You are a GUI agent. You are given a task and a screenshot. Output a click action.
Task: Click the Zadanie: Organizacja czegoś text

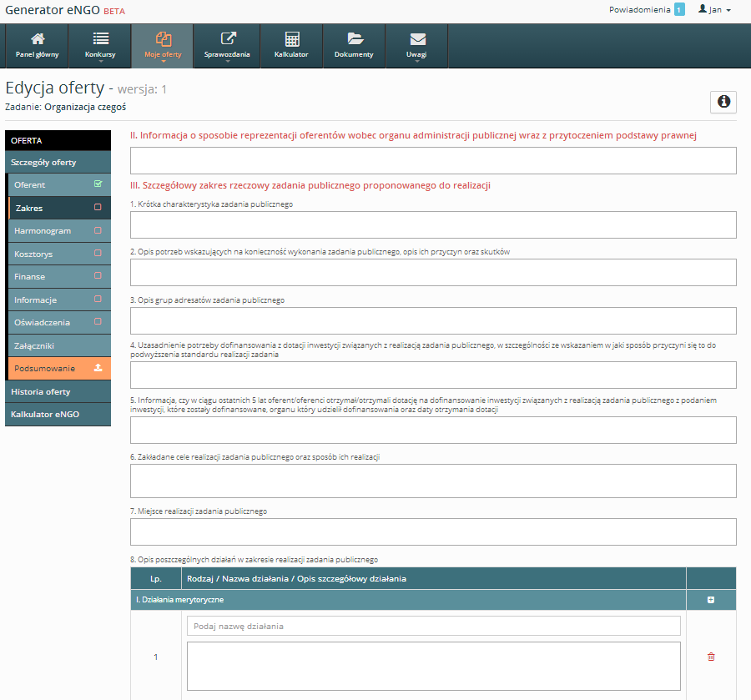pos(66,107)
